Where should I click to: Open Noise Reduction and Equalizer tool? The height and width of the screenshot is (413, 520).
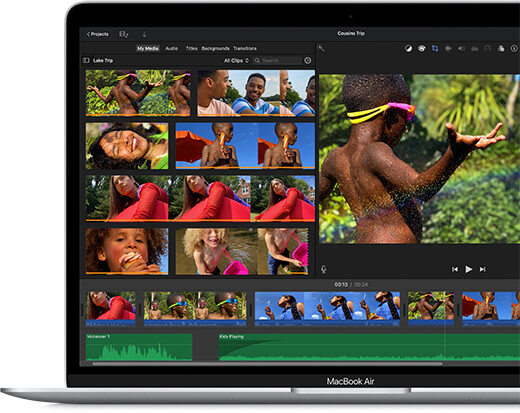[x=475, y=49]
